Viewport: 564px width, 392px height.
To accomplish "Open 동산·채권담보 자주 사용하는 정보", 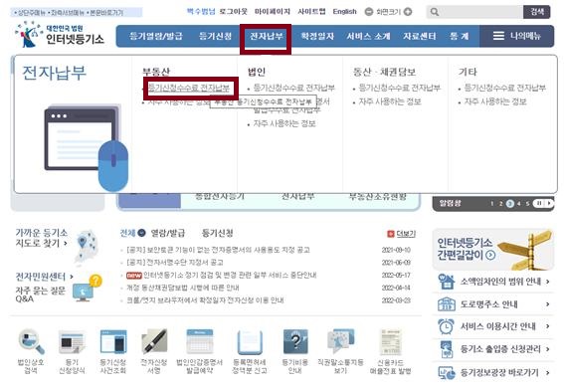I will point(390,101).
